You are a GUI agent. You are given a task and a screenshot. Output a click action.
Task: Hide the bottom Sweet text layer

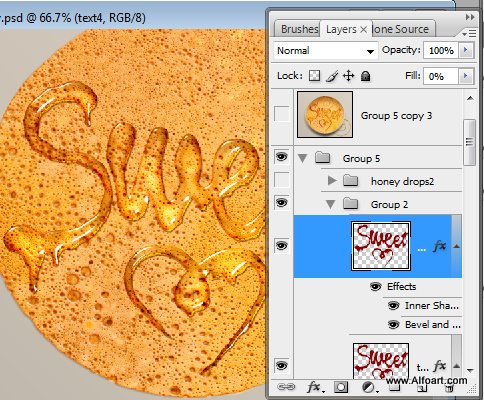tap(281, 366)
